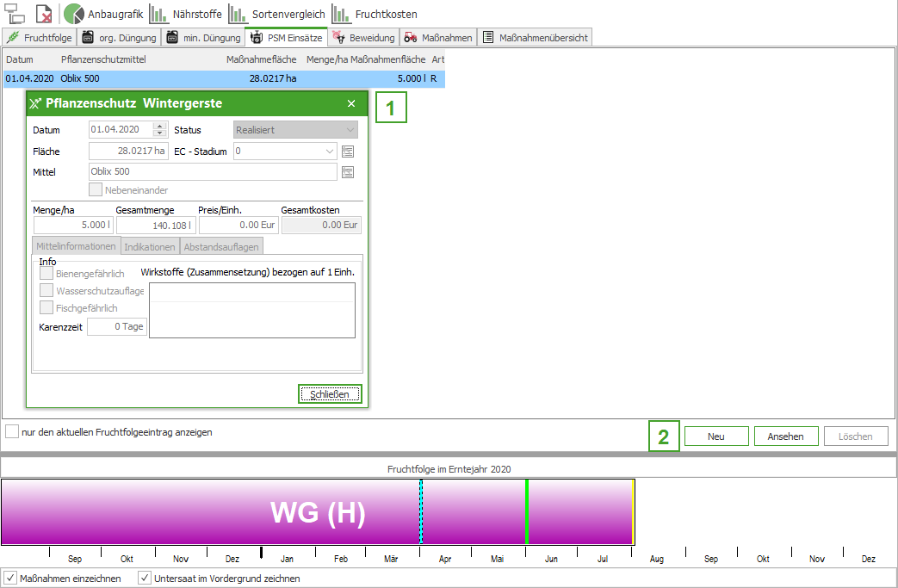Click into the Menge/ha input field
This screenshot has height=588, width=898.
73,226
